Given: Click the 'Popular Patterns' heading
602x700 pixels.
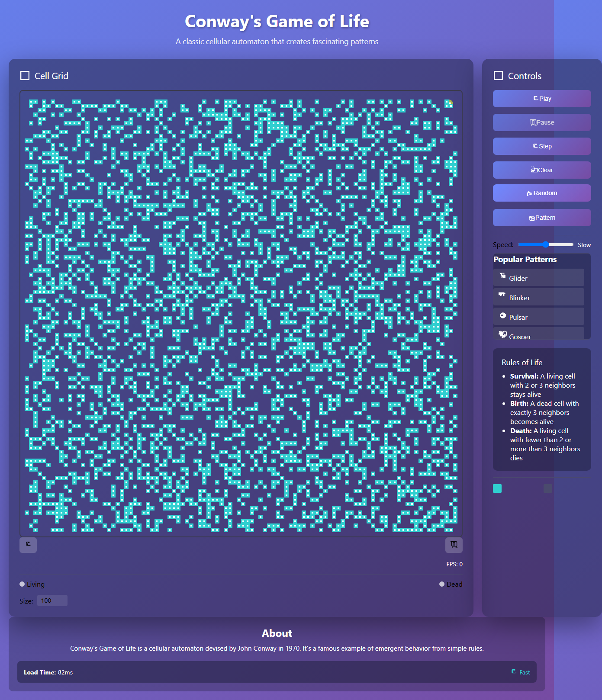Looking at the screenshot, I should [x=525, y=259].
